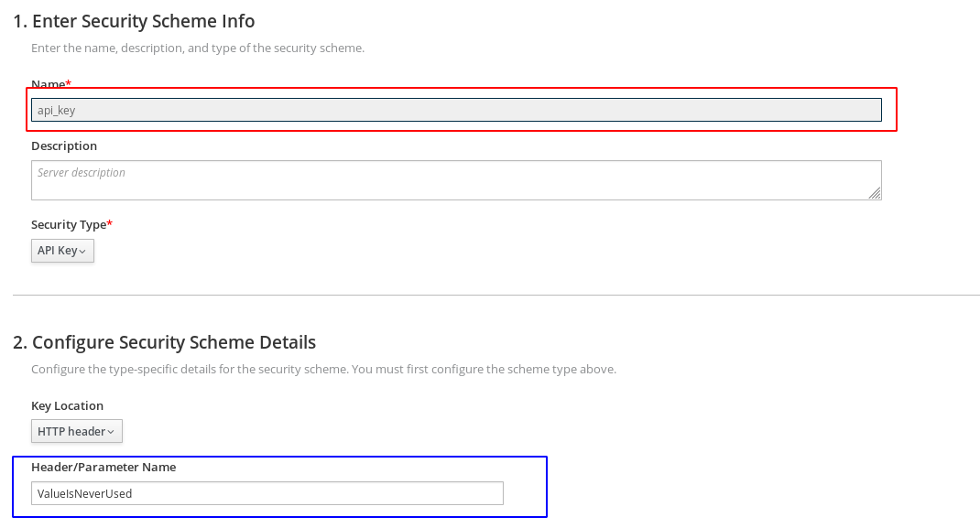980x528 pixels.
Task: Click the helper text under section 1 heading
Action: tap(198, 48)
